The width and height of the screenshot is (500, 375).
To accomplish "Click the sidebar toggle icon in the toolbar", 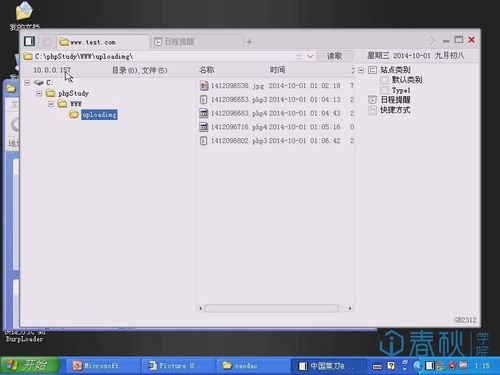I will 29,41.
